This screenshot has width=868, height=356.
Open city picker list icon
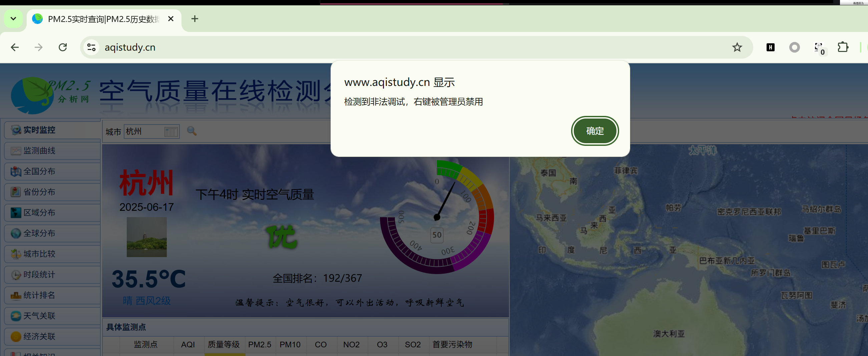point(171,132)
